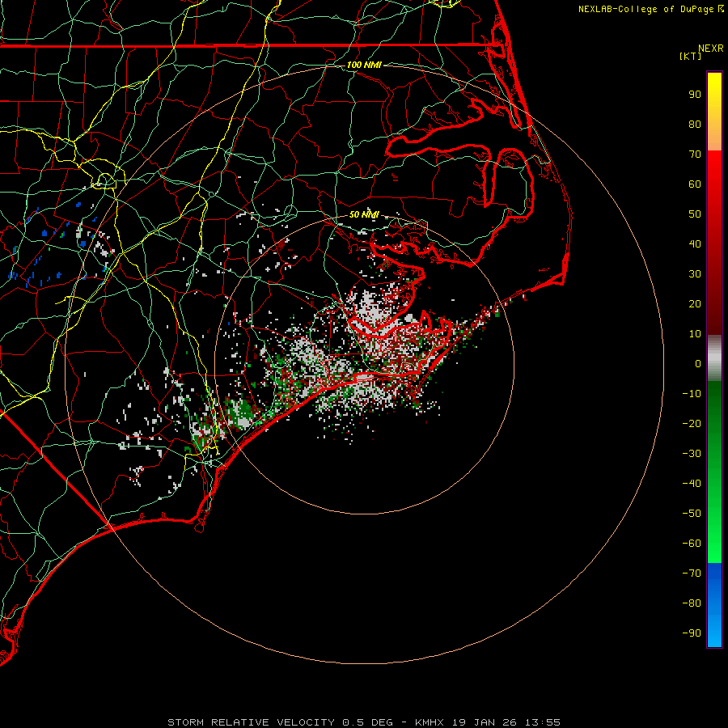Select the -70 scale value
Image resolution: width=728 pixels, height=728 pixels.
[x=692, y=574]
